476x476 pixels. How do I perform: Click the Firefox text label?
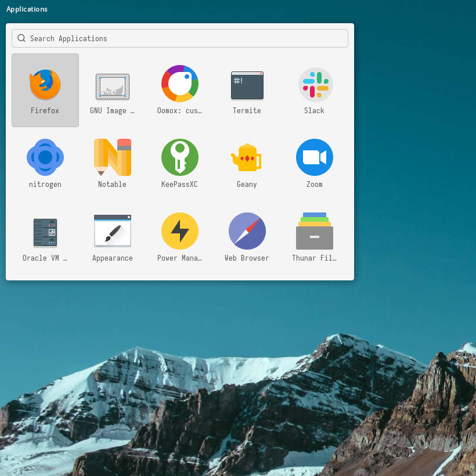(x=45, y=110)
